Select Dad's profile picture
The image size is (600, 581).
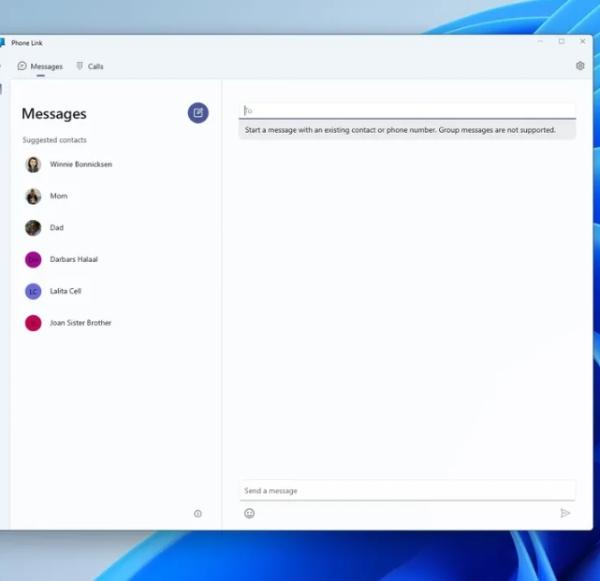[x=33, y=228]
